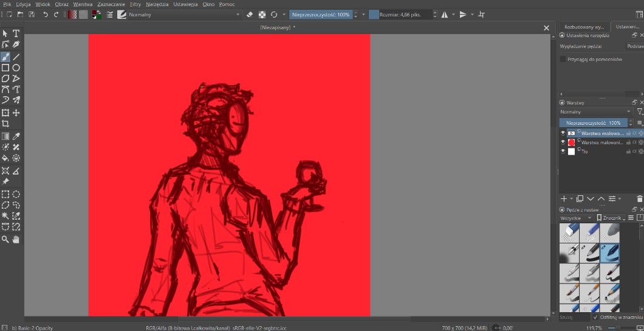This screenshot has height=331, width=644.
Task: Click the add layer plus button
Action: point(564,198)
